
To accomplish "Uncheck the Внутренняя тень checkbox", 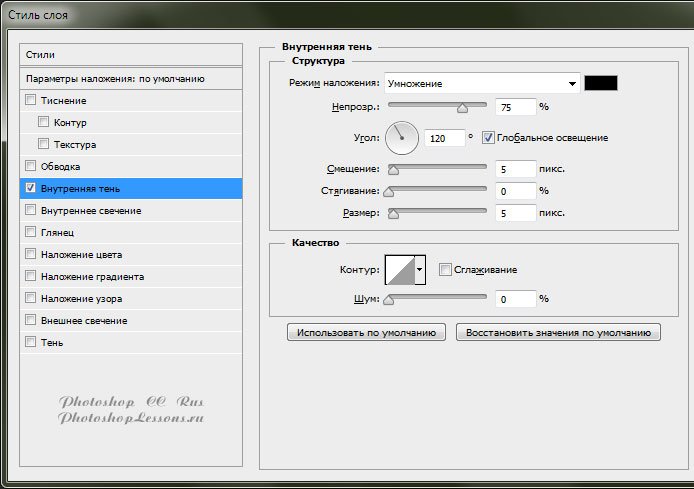I will pyautogui.click(x=30, y=188).
